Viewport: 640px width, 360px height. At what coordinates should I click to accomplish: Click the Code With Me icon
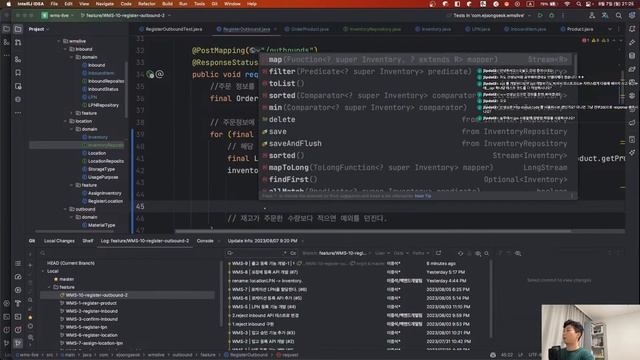click(592, 16)
